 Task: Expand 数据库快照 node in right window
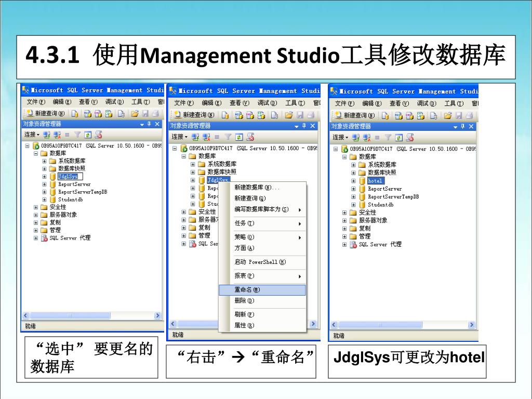[x=353, y=172]
